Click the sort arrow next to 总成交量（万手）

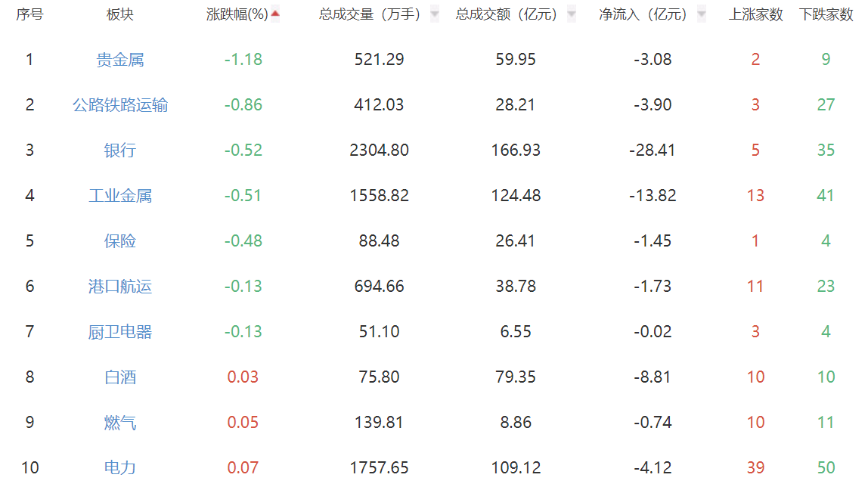434,14
